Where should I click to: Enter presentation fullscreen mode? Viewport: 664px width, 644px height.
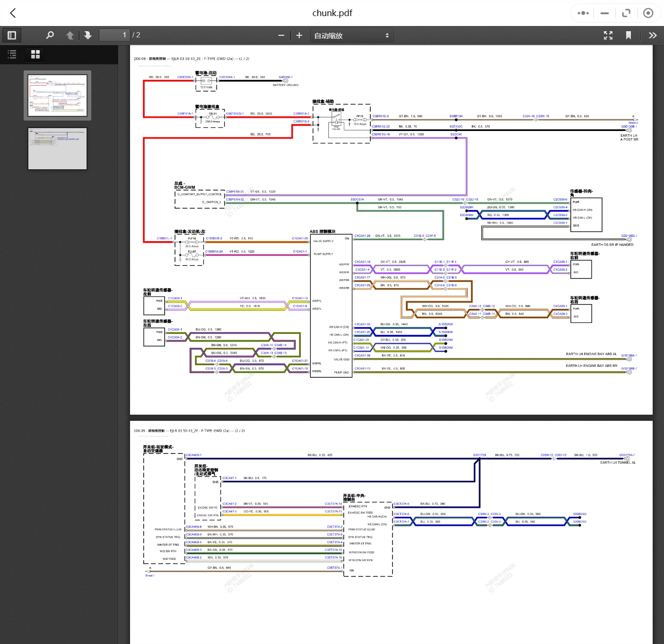coord(608,35)
